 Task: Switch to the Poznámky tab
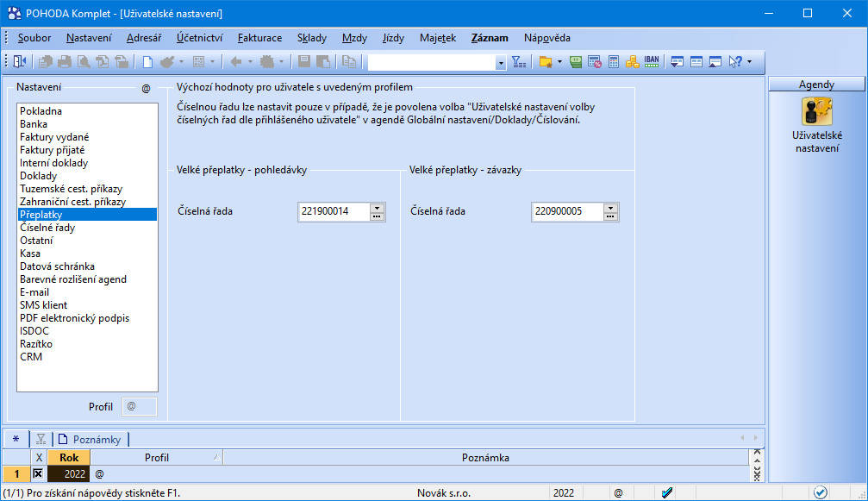[91, 440]
